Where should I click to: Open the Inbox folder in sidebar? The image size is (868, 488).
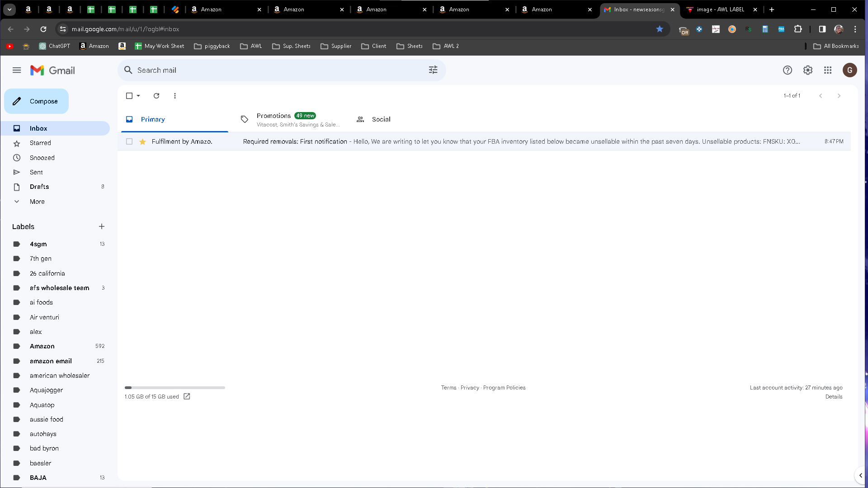pos(55,128)
